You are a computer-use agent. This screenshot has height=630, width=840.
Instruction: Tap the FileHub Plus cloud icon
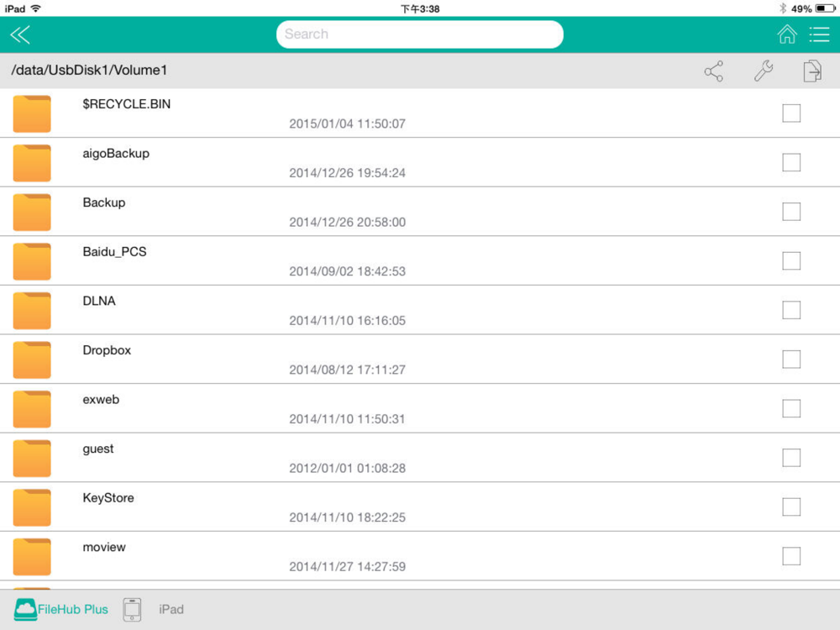click(x=25, y=610)
